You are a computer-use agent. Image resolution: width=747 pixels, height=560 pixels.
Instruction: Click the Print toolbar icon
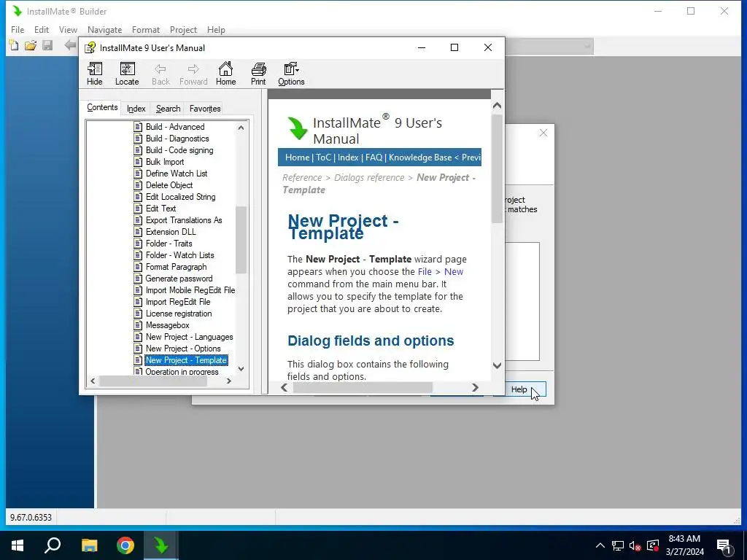coord(258,74)
